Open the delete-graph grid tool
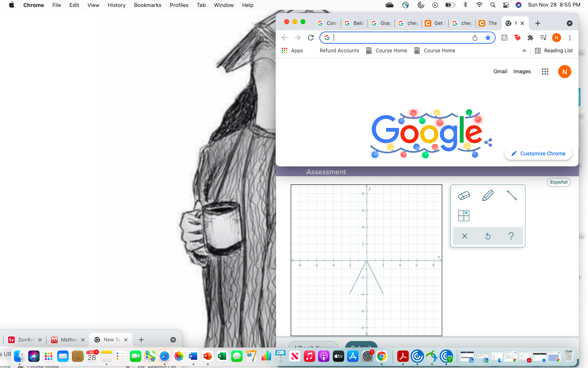 click(464, 215)
